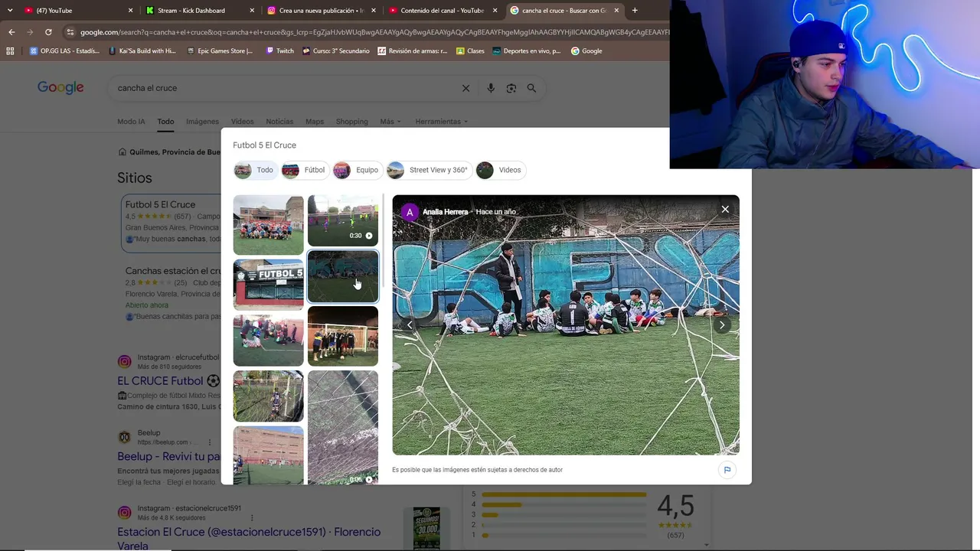The width and height of the screenshot is (980, 551).
Task: Select the Videos tab under search box
Action: click(242, 122)
